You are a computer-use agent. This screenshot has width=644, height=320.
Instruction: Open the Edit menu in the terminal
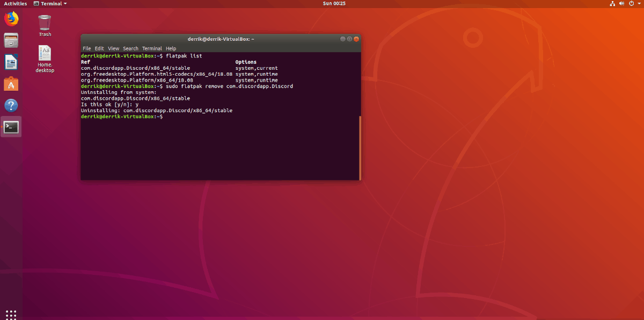pyautogui.click(x=99, y=48)
